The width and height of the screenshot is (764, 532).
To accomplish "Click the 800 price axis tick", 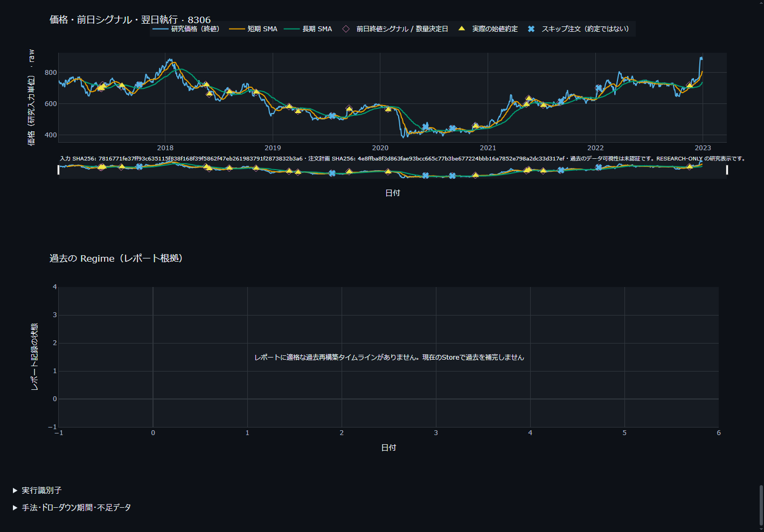I will (x=51, y=73).
